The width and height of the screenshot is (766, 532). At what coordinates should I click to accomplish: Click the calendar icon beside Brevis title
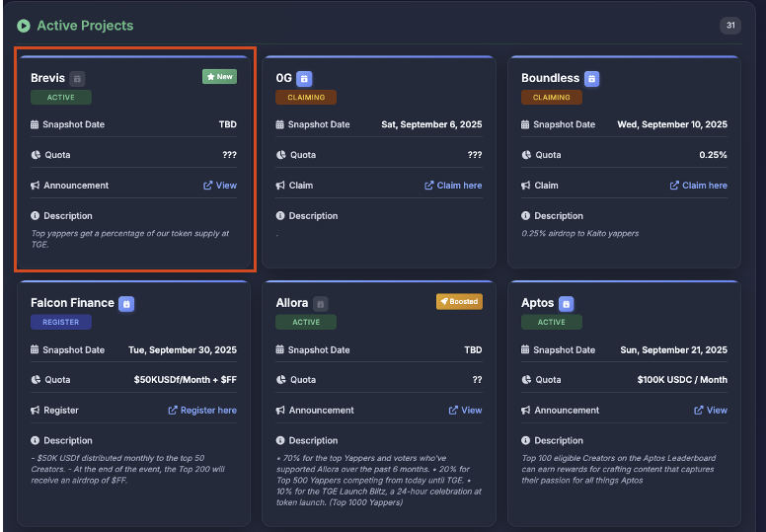point(77,79)
